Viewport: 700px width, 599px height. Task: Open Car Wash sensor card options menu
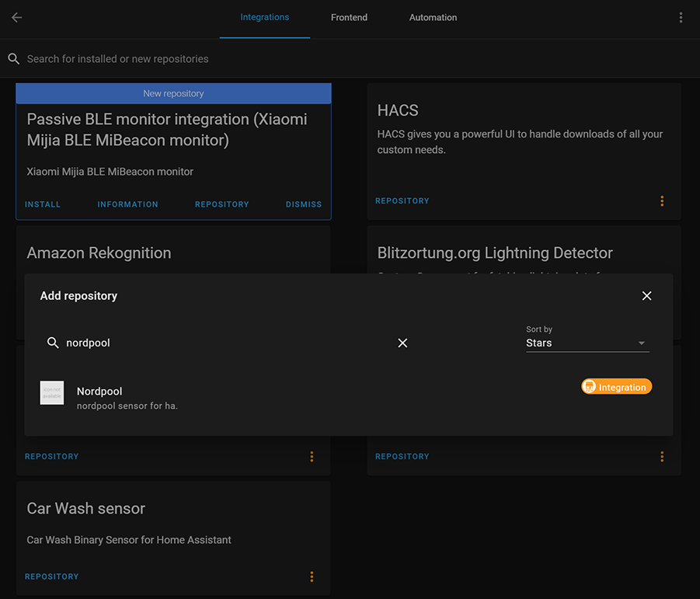pyautogui.click(x=312, y=576)
